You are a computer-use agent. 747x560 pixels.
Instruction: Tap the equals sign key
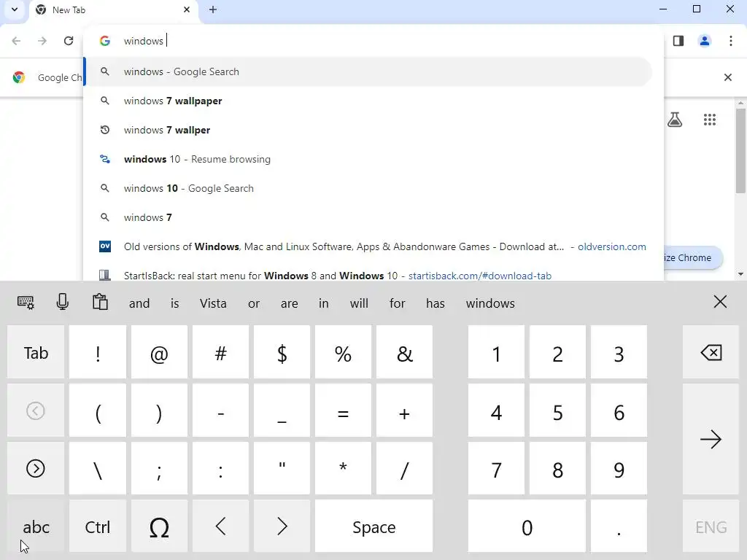pos(343,411)
